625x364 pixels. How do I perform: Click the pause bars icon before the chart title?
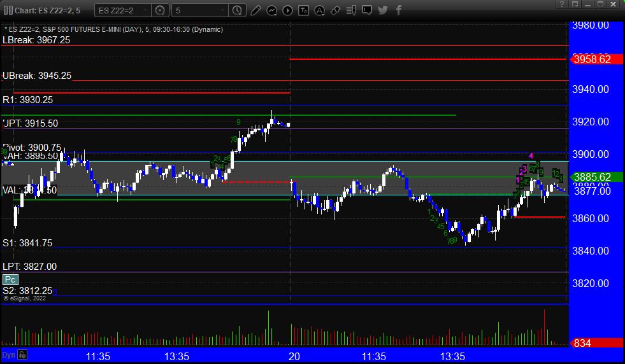click(x=8, y=10)
